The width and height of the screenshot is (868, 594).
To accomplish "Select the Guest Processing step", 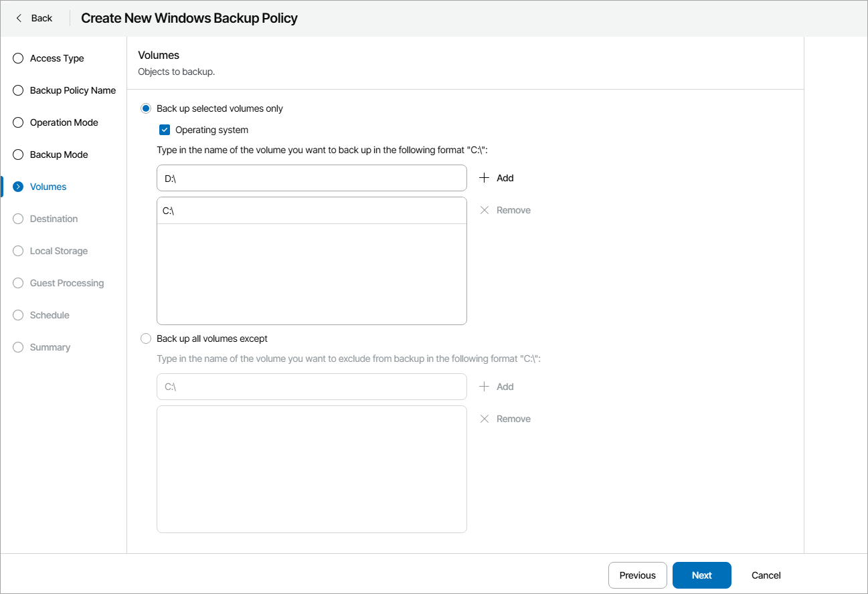I will tap(17, 283).
